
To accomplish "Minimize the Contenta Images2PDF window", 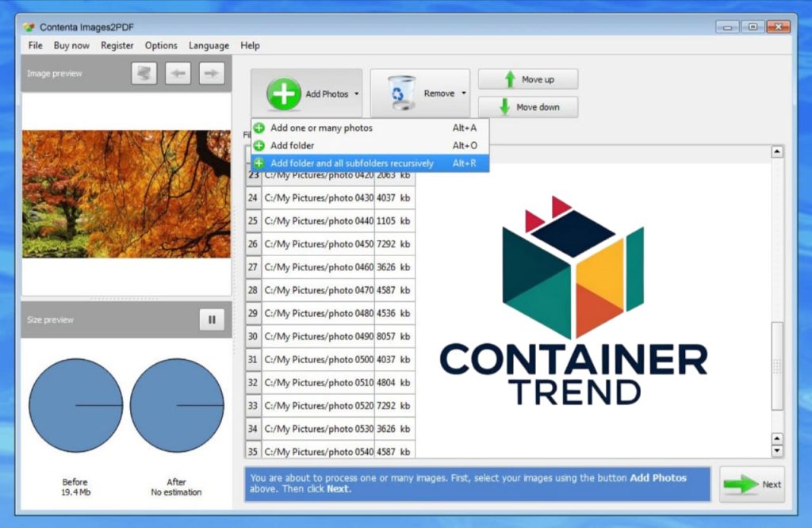I will [x=728, y=27].
